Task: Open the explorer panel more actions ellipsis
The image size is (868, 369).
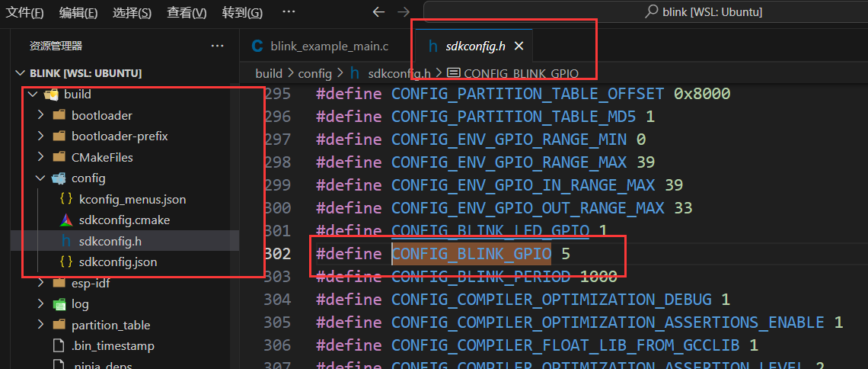Action: [218, 46]
